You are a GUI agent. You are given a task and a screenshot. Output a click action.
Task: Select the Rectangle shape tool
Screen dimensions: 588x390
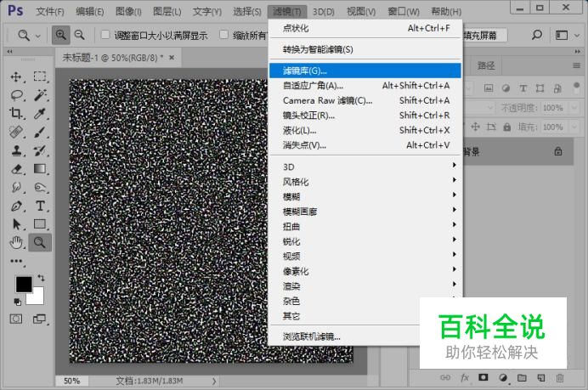pos(40,223)
